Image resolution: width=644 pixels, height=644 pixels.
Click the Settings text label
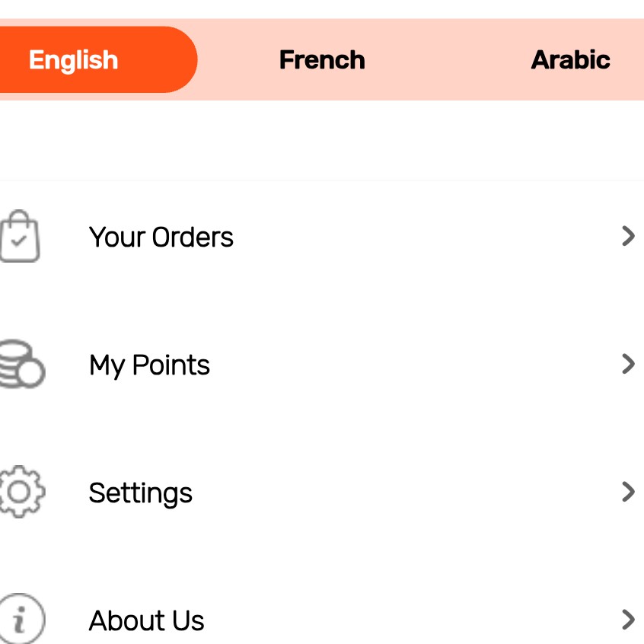coord(141,493)
